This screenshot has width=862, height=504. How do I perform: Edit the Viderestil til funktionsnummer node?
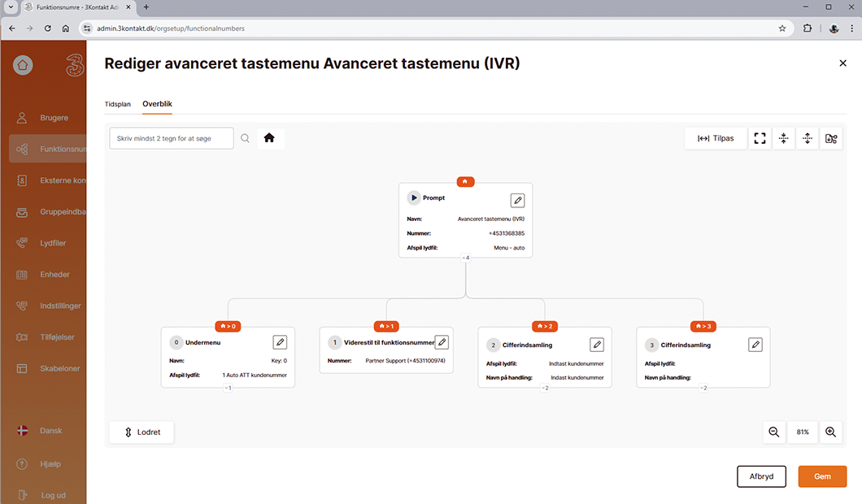(x=442, y=342)
